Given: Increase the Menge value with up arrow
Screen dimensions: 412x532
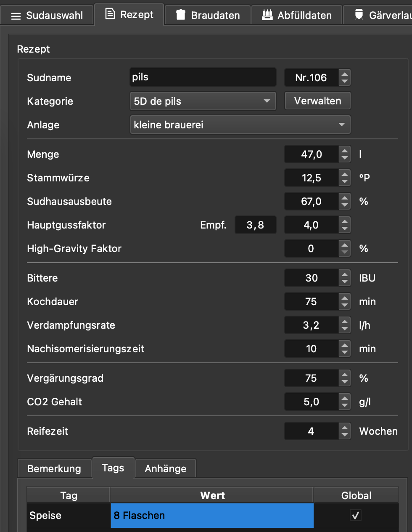Looking at the screenshot, I should [x=345, y=151].
